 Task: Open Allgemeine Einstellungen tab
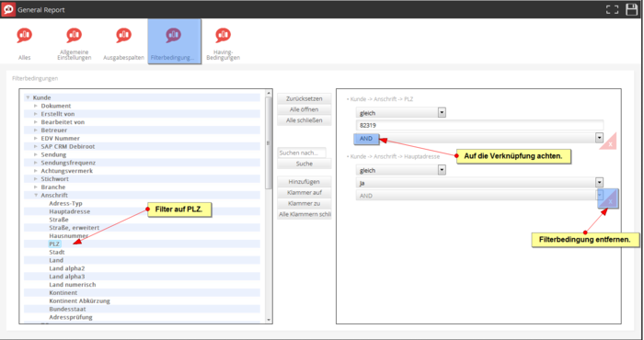click(x=74, y=43)
